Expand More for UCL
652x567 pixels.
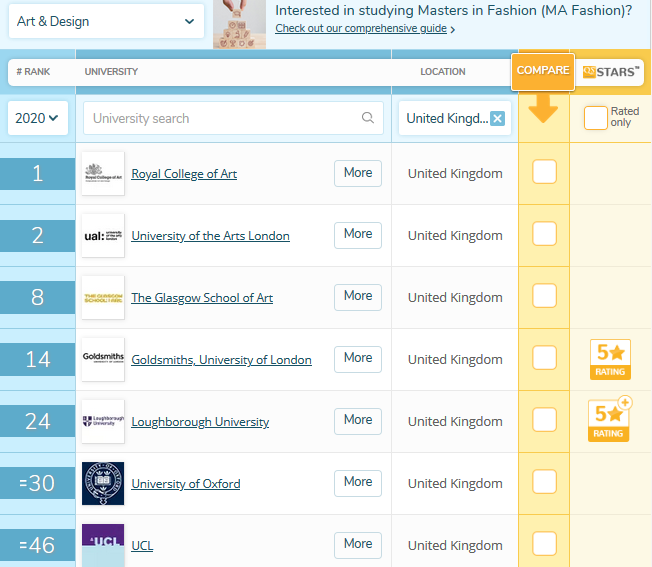tap(358, 545)
